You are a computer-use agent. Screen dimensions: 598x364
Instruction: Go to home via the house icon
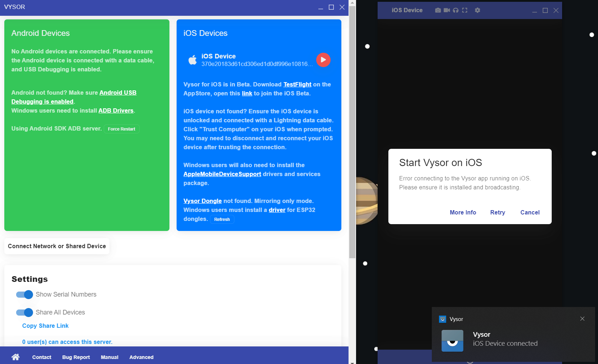[x=15, y=357]
